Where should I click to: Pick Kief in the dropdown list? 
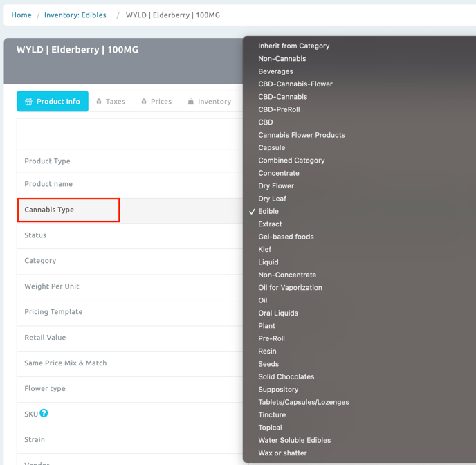[264, 250]
